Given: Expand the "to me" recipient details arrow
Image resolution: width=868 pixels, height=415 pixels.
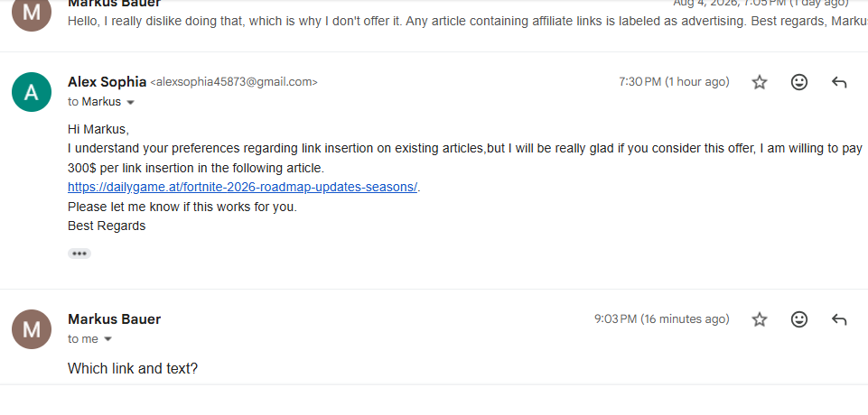Looking at the screenshot, I should [108, 339].
